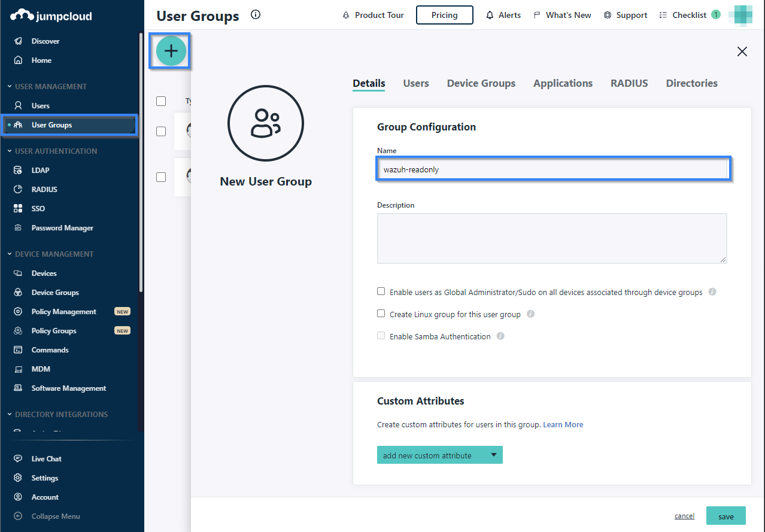Open Alerts bell

point(503,15)
